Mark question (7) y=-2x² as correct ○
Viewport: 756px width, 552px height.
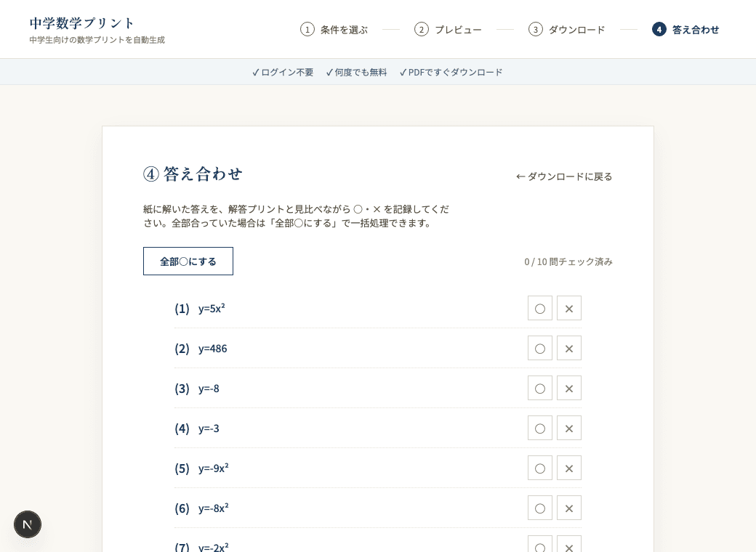pyautogui.click(x=540, y=544)
